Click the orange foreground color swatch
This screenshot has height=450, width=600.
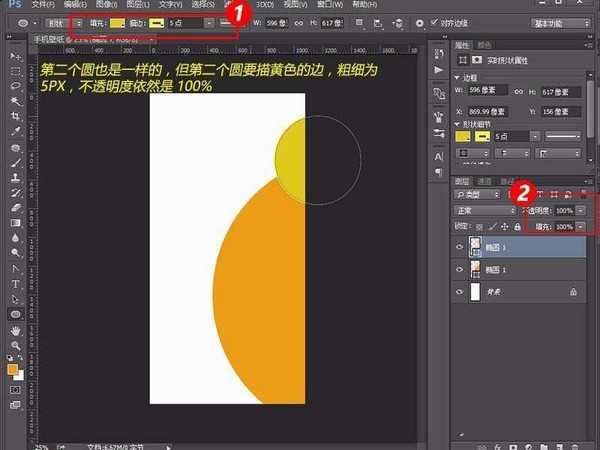coord(13,370)
